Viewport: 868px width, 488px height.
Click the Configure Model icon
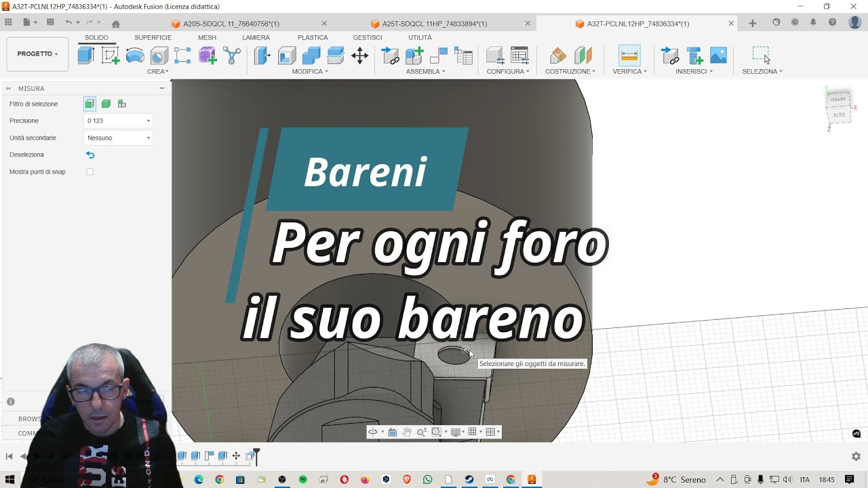495,56
